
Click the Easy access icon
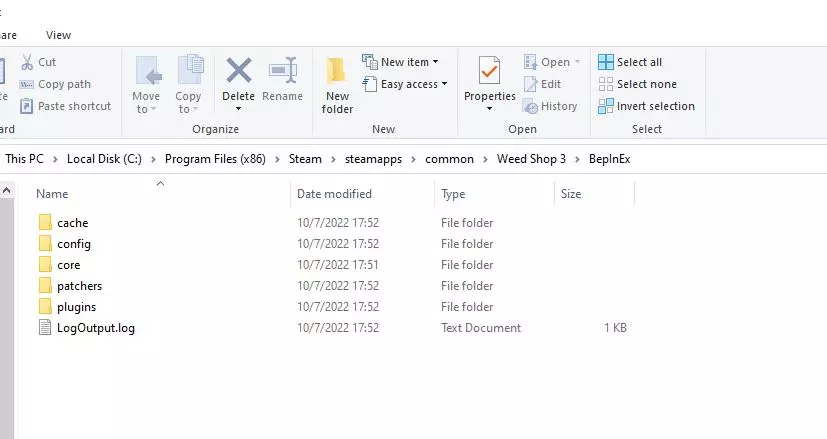[370, 84]
